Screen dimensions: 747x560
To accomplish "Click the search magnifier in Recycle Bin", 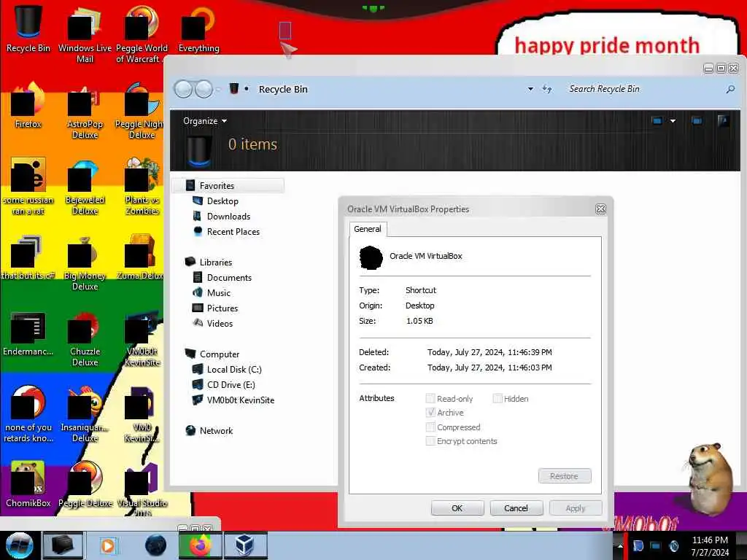I will (x=729, y=89).
